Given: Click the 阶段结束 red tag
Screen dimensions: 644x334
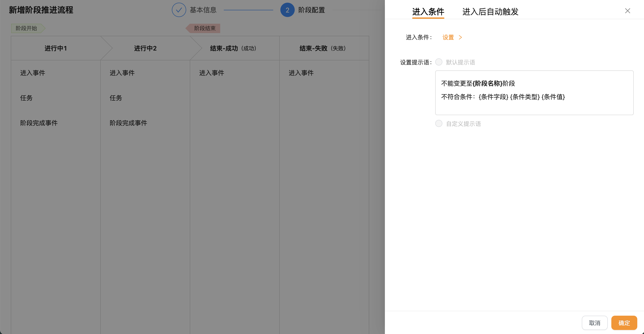Looking at the screenshot, I should 205,28.
